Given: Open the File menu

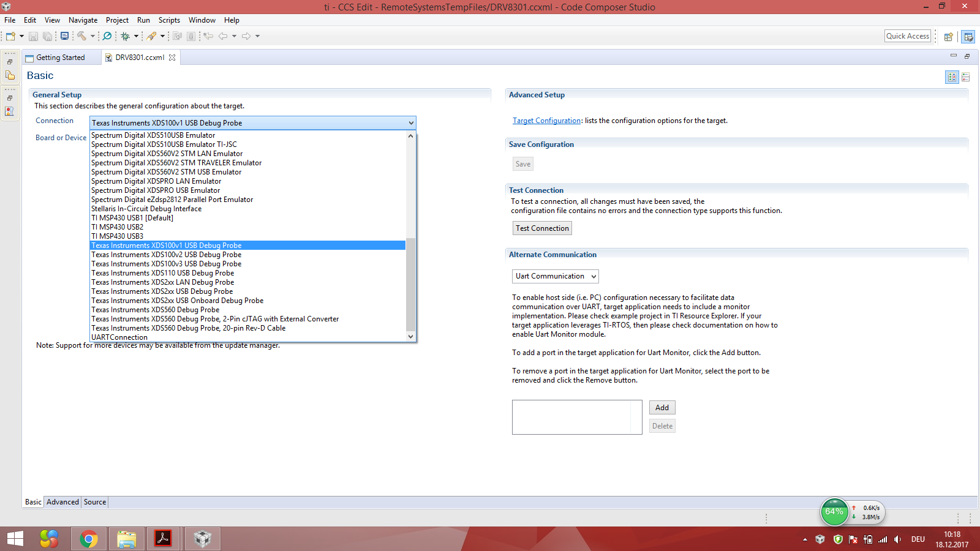Looking at the screenshot, I should click(x=10, y=20).
